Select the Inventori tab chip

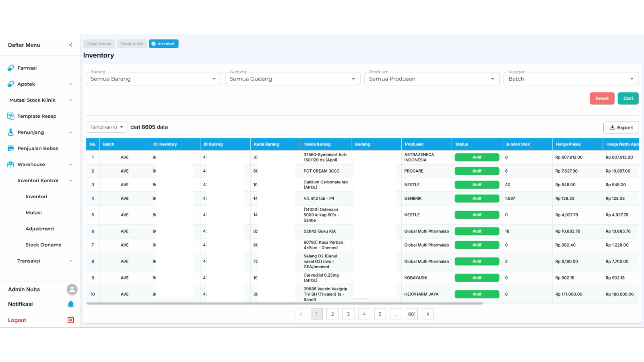(x=163, y=44)
